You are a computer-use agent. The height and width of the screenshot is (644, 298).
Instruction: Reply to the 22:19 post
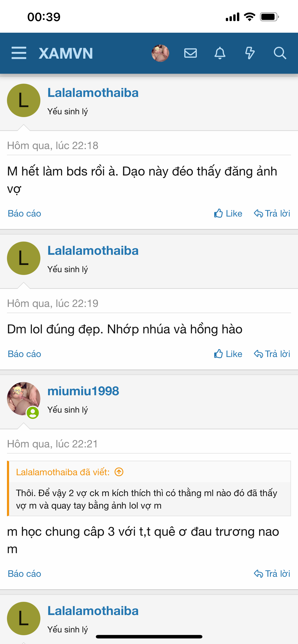pyautogui.click(x=272, y=354)
